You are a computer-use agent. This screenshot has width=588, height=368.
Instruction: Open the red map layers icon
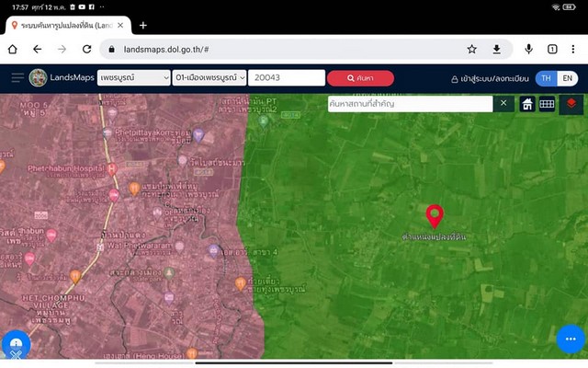571,104
